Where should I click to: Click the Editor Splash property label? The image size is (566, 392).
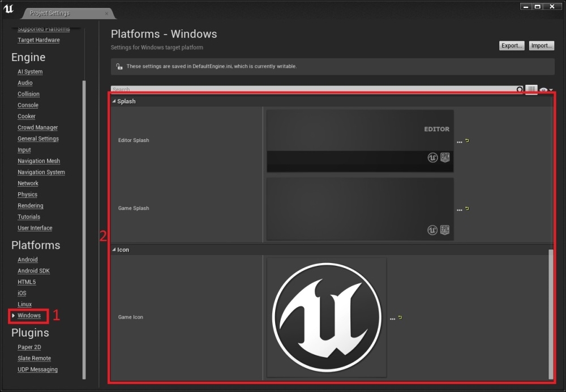click(134, 140)
